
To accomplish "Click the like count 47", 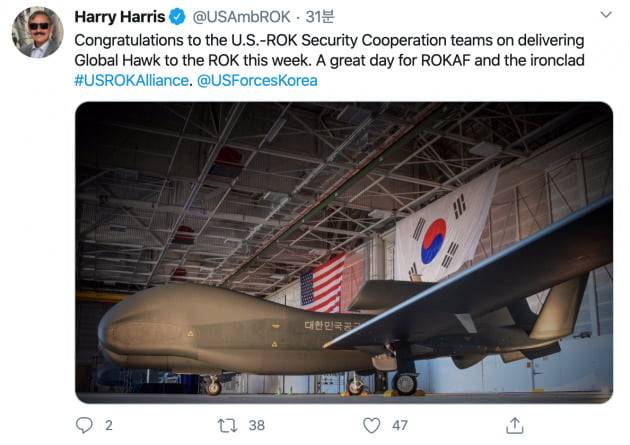I will pyautogui.click(x=401, y=425).
